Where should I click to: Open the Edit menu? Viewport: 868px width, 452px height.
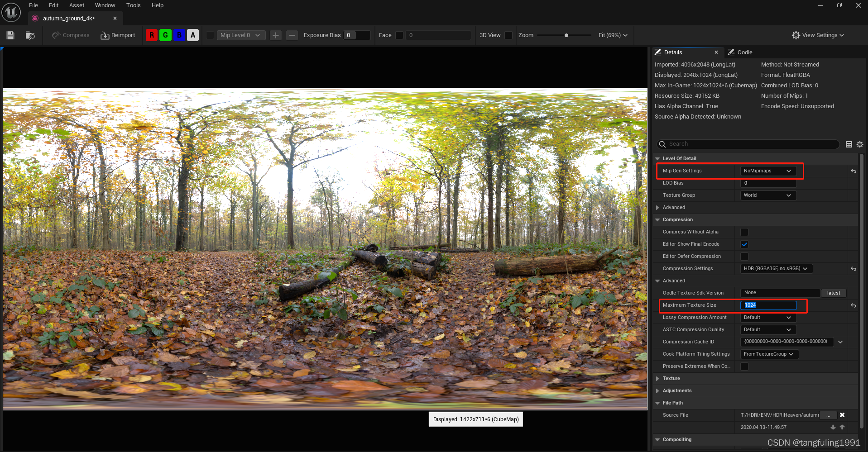click(x=54, y=5)
